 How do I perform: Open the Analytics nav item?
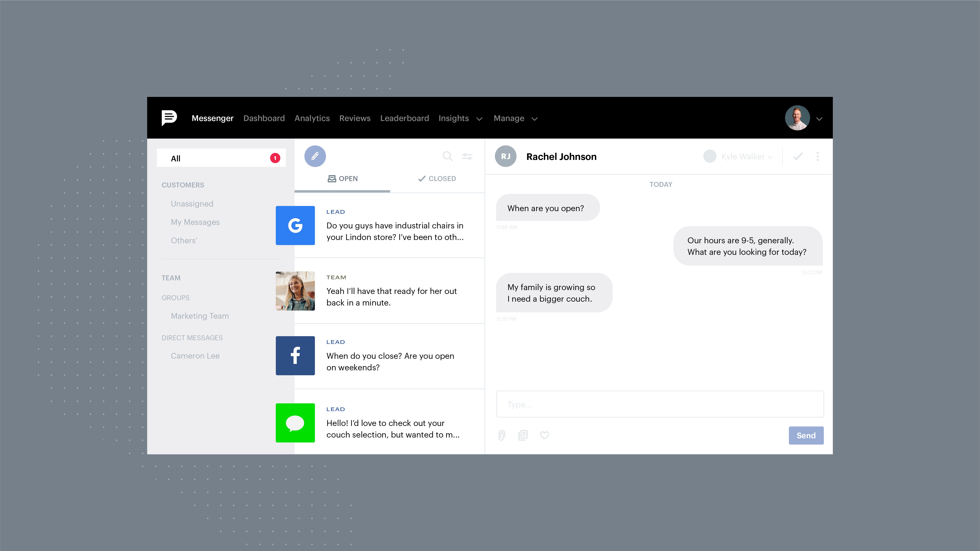click(312, 118)
